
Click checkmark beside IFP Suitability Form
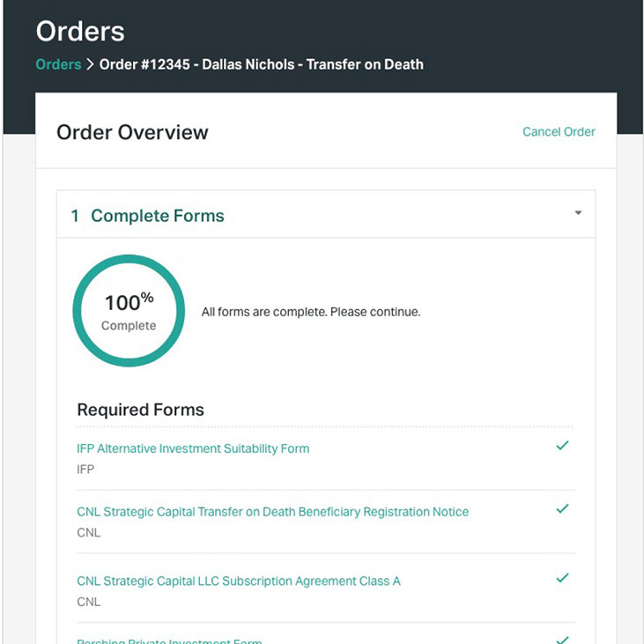[x=562, y=445]
